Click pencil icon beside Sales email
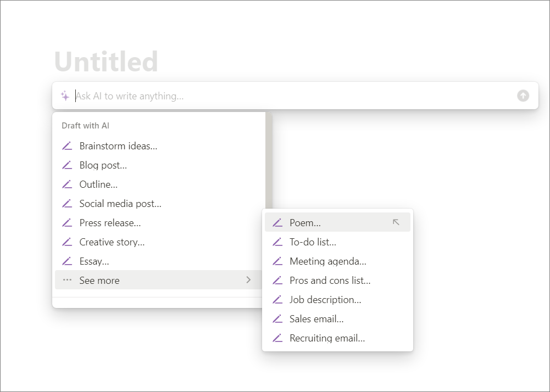This screenshot has width=550, height=392. [x=277, y=319]
